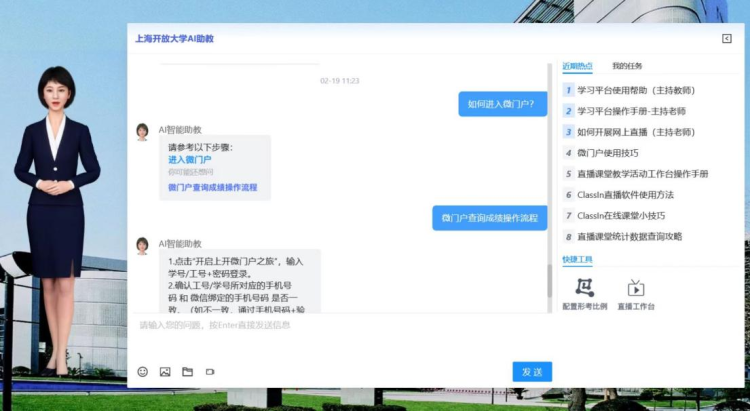Open the emoji picker icon
750x411 pixels.
tap(142, 372)
